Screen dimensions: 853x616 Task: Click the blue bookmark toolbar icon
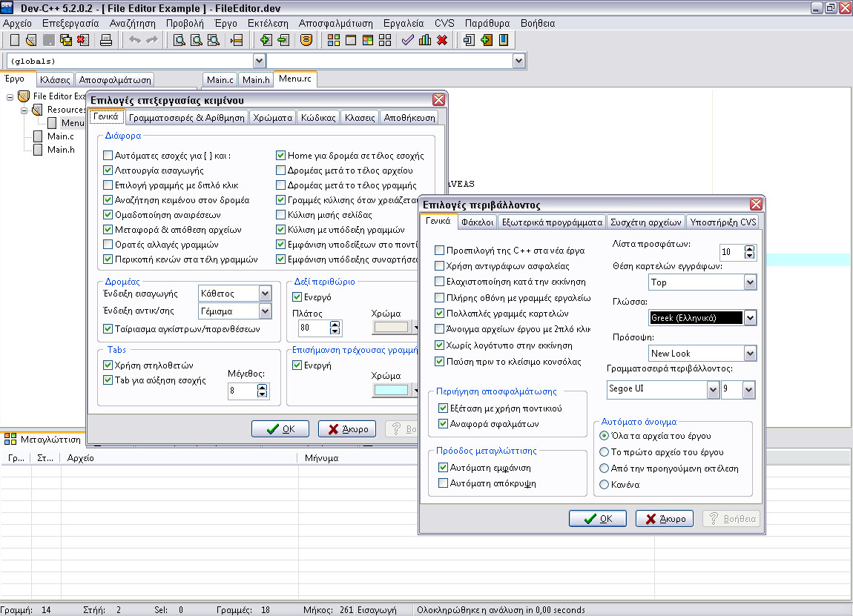(504, 40)
